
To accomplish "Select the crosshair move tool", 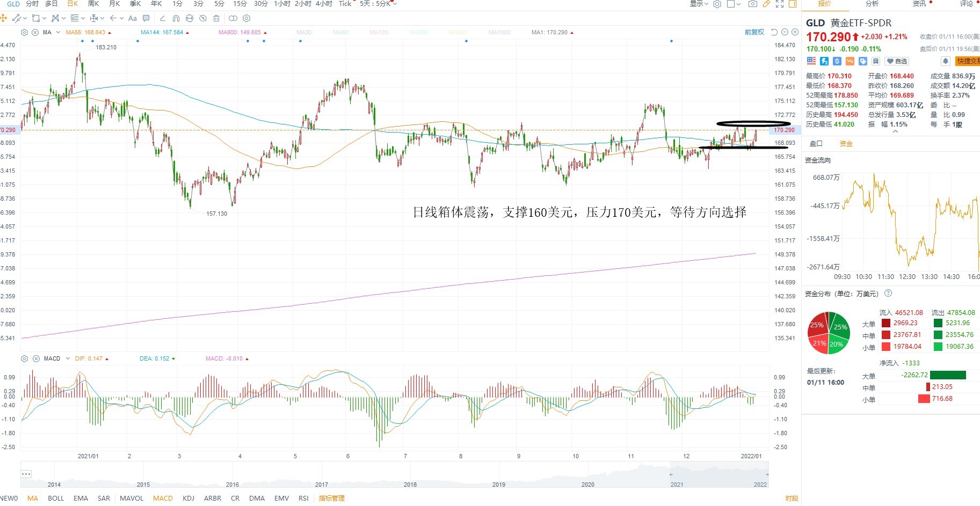I will tap(3, 18).
